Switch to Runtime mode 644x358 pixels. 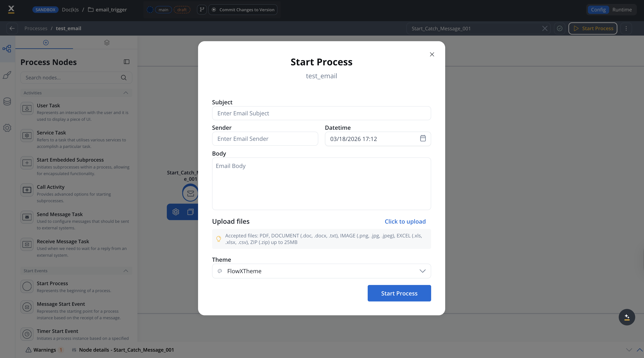(622, 10)
